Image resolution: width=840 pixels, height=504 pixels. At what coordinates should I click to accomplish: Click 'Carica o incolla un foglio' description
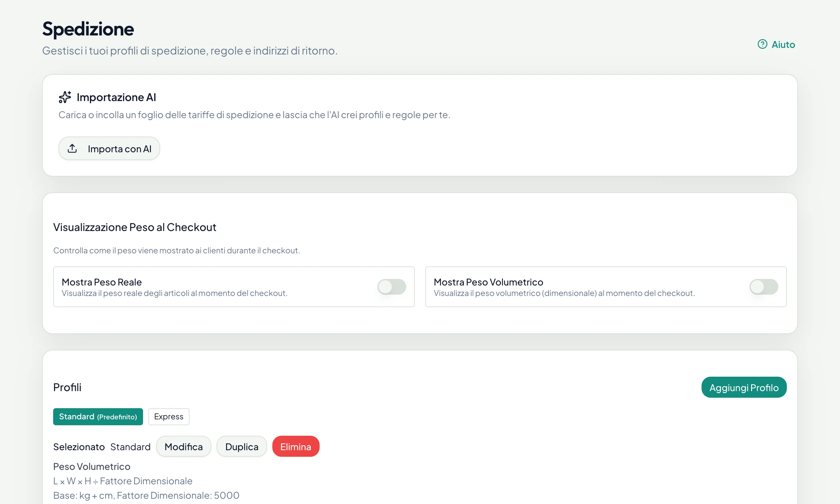[254, 115]
